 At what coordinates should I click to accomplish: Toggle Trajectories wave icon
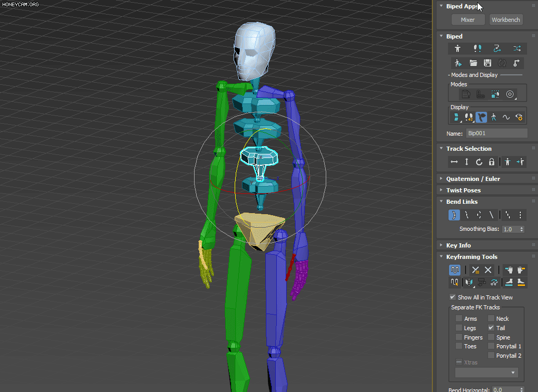pos(506,117)
